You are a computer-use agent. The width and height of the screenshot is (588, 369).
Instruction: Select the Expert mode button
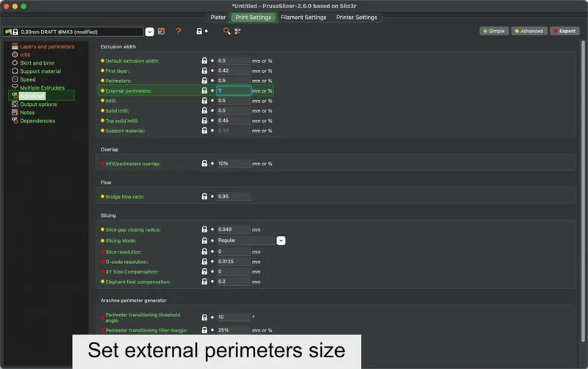564,31
